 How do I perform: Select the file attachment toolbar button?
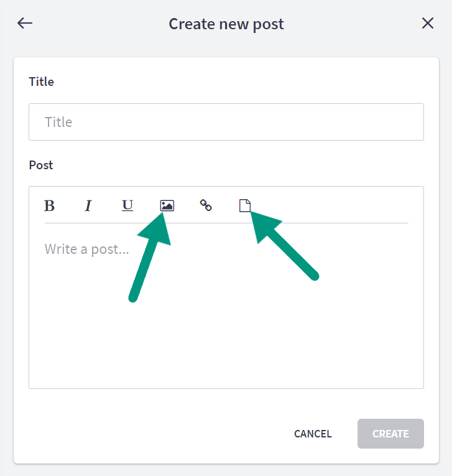coord(245,205)
